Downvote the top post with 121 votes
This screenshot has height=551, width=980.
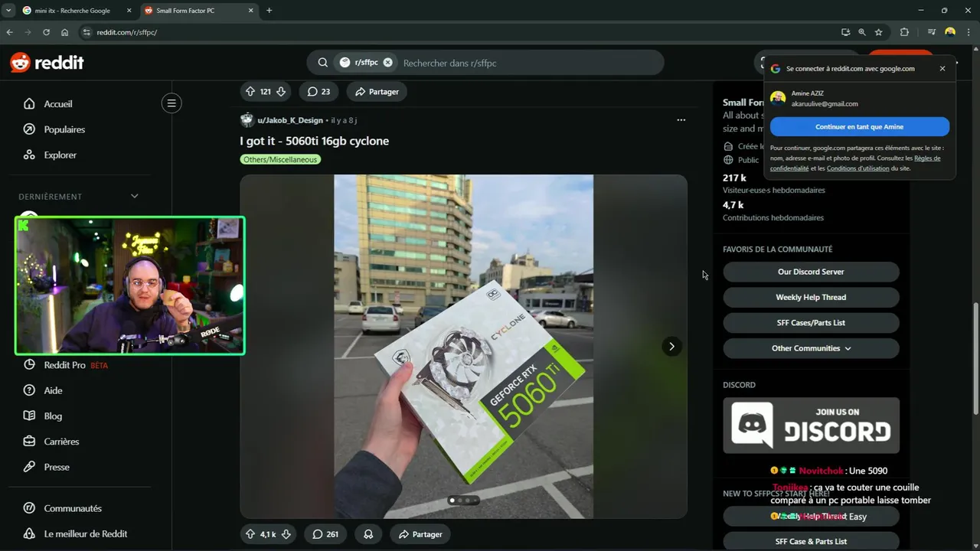(281, 91)
